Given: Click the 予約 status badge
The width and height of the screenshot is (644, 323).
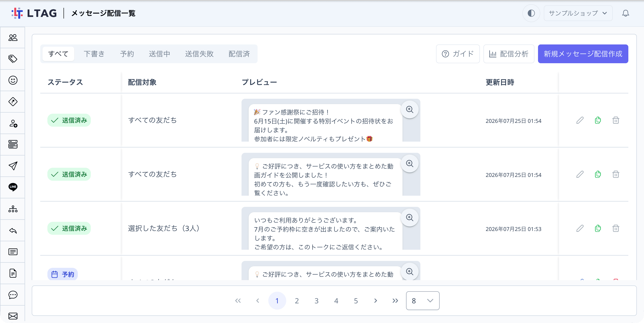Looking at the screenshot, I should pyautogui.click(x=63, y=274).
